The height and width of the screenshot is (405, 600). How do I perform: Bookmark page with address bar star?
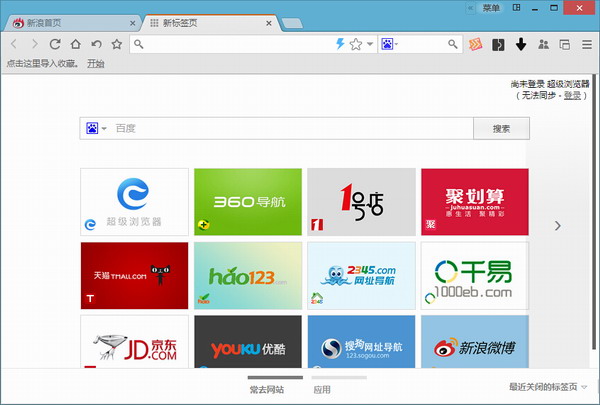pos(356,44)
